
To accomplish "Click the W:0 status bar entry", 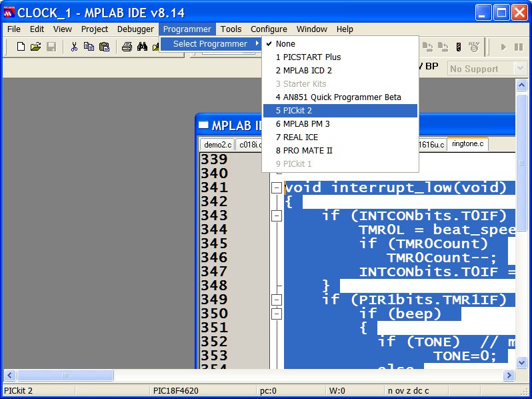I will (337, 390).
